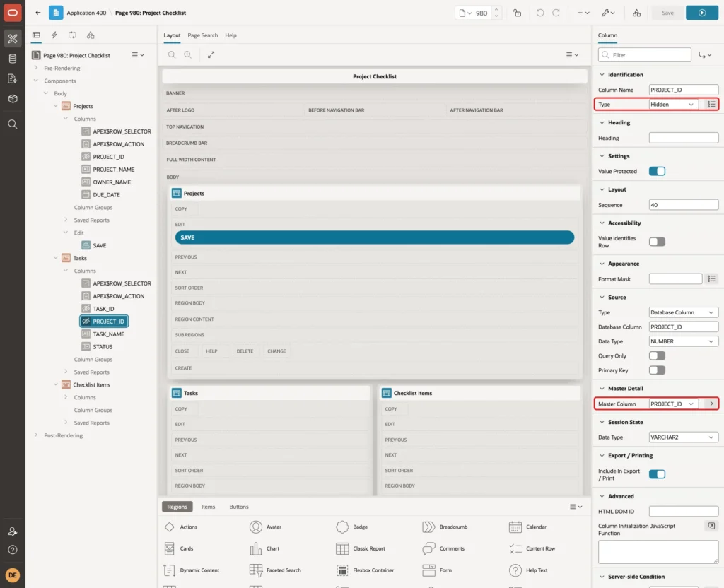The width and height of the screenshot is (724, 588).
Task: Open the Utilities wrench dropdown
Action: (x=607, y=13)
